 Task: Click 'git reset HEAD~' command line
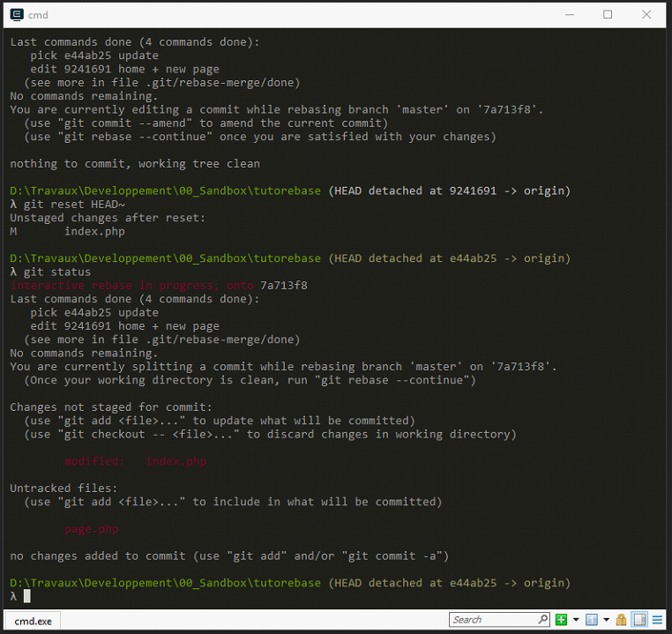pyautogui.click(x=74, y=205)
